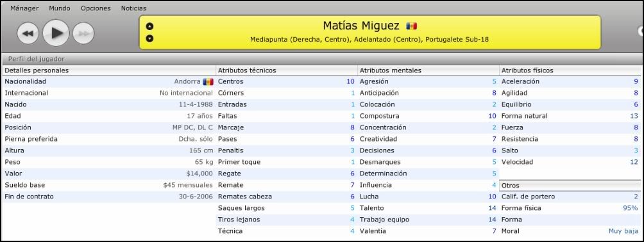The height and width of the screenshot is (242, 644).
Task: Click the Portugalete Sub-18 team link
Action: pos(457,40)
